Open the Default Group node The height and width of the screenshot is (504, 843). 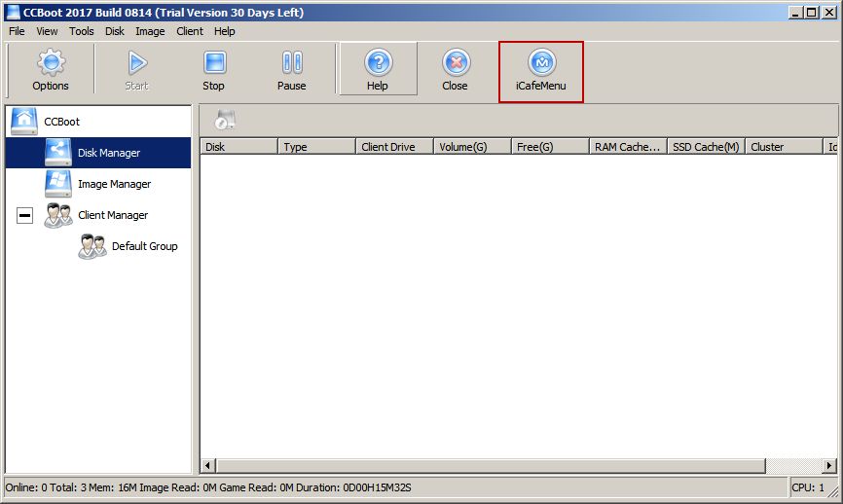click(128, 246)
